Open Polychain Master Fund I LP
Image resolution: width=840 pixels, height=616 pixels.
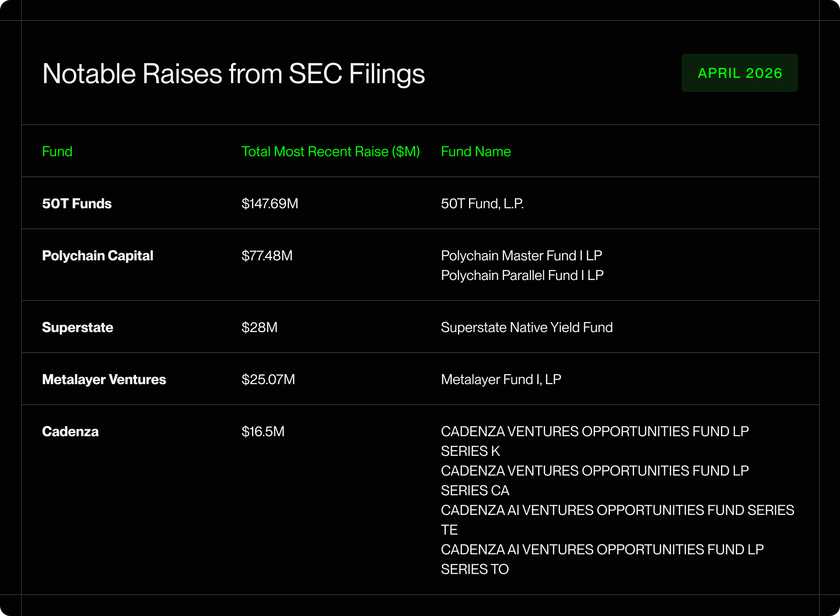coord(521,255)
